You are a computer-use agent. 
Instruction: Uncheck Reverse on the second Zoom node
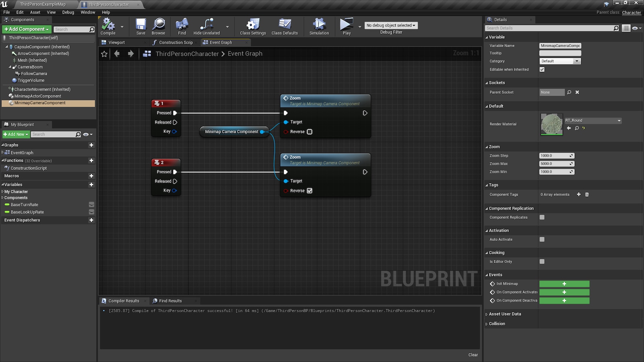coord(309,191)
